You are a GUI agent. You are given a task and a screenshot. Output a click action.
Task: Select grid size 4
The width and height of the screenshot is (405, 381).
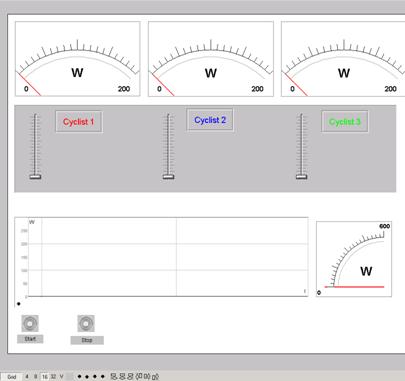pyautogui.click(x=27, y=377)
